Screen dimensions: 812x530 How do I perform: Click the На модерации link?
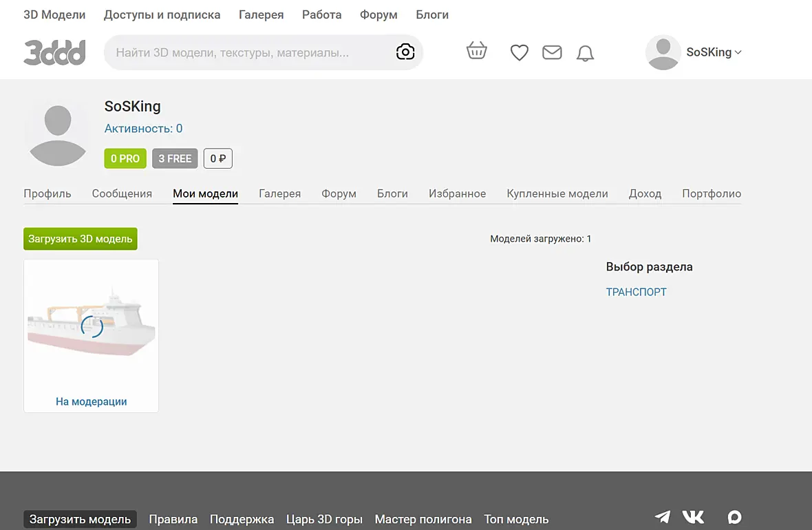tap(91, 401)
